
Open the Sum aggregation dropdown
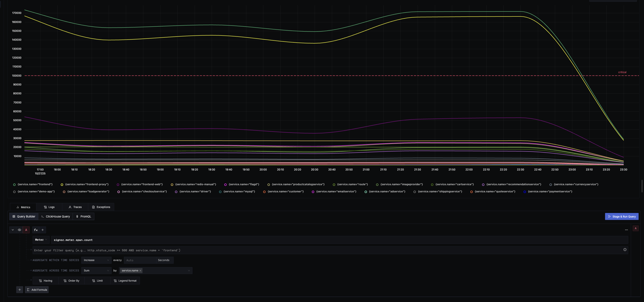[96, 271]
